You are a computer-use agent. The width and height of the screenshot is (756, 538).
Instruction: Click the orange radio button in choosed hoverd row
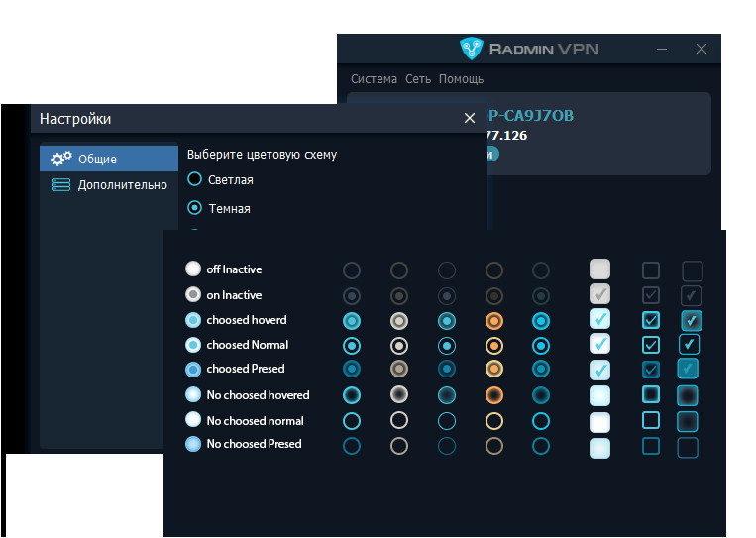point(494,321)
